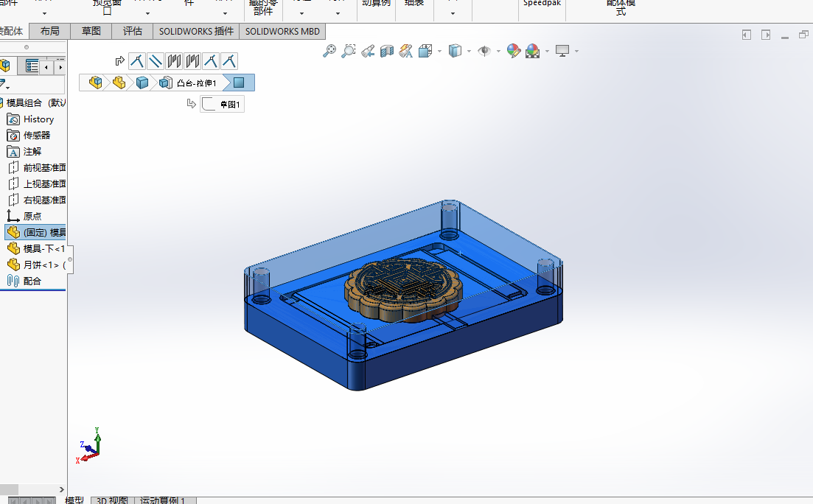Select the 模具-下<1 component in the tree
The height and width of the screenshot is (504, 813).
36,248
